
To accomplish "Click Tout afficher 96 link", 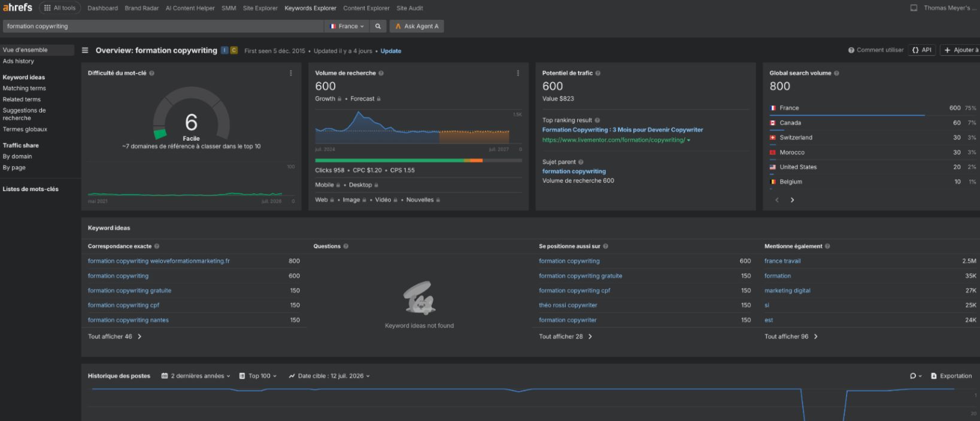I will point(791,337).
